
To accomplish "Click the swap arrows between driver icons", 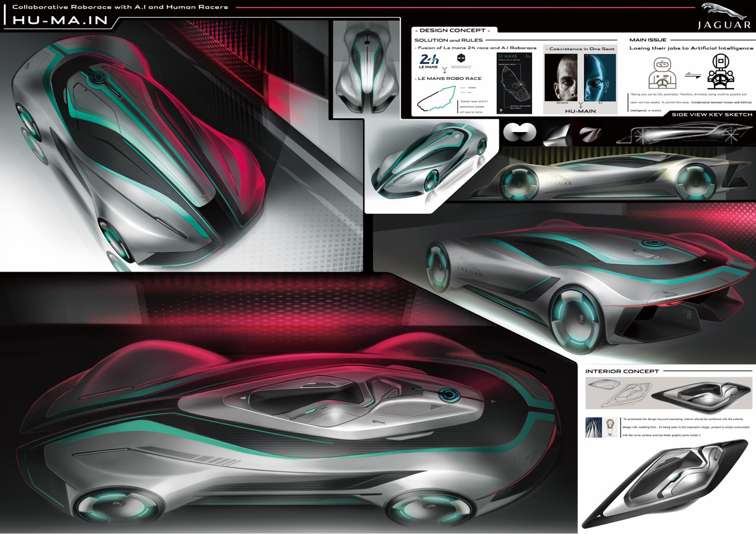I will [x=692, y=75].
